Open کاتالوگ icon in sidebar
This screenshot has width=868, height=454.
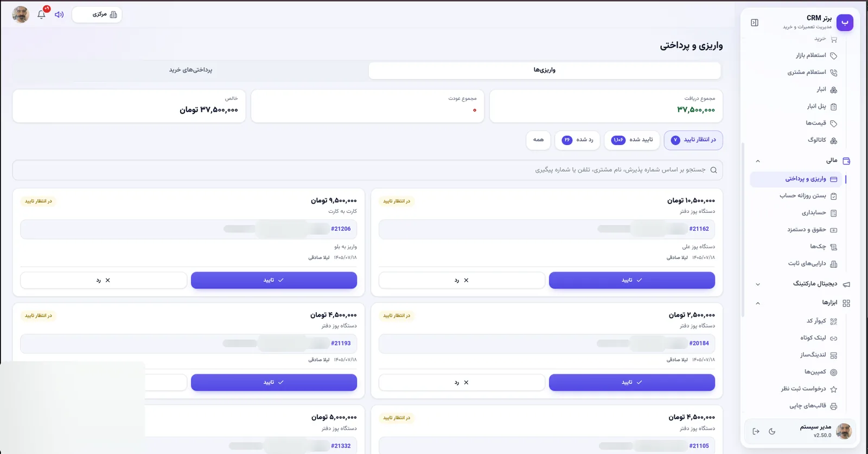pyautogui.click(x=833, y=140)
